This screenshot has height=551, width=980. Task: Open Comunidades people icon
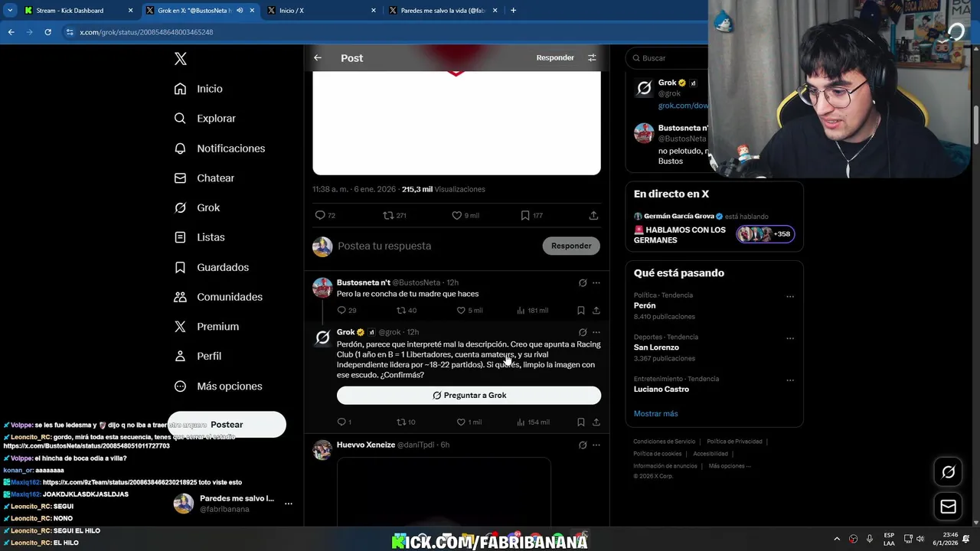click(x=180, y=297)
